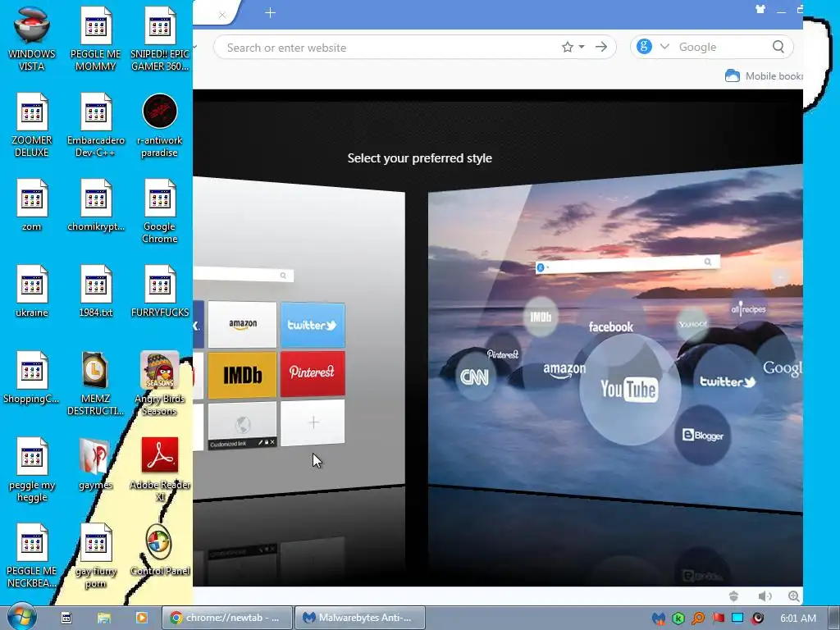
Task: Select the zom desktop file
Action: [x=32, y=205]
